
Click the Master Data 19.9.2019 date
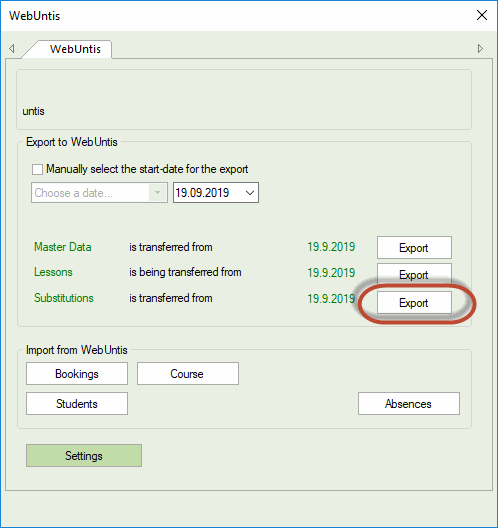coord(331,247)
